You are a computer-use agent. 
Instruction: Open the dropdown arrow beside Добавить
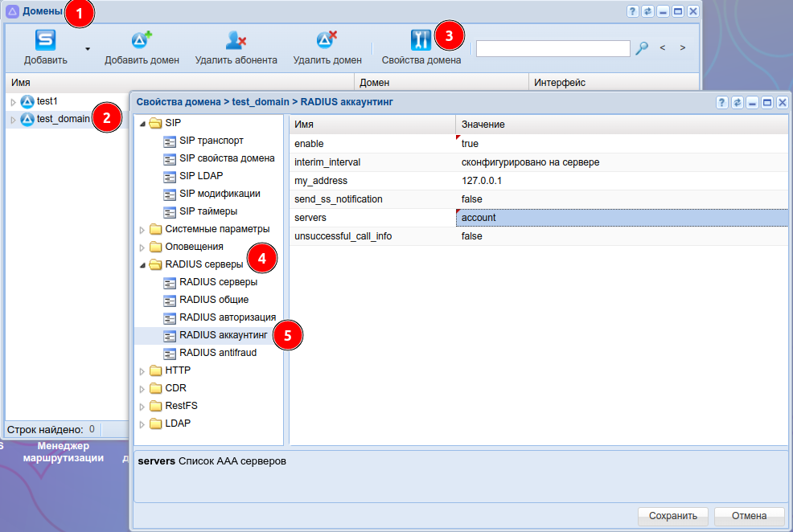coord(87,49)
